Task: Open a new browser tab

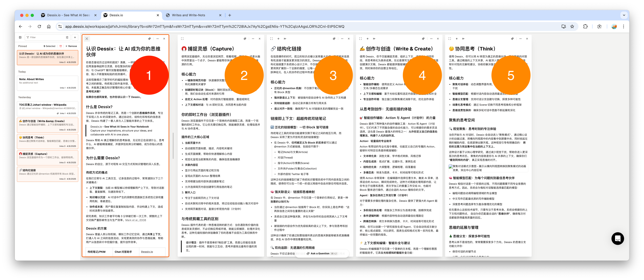Action: point(230,15)
